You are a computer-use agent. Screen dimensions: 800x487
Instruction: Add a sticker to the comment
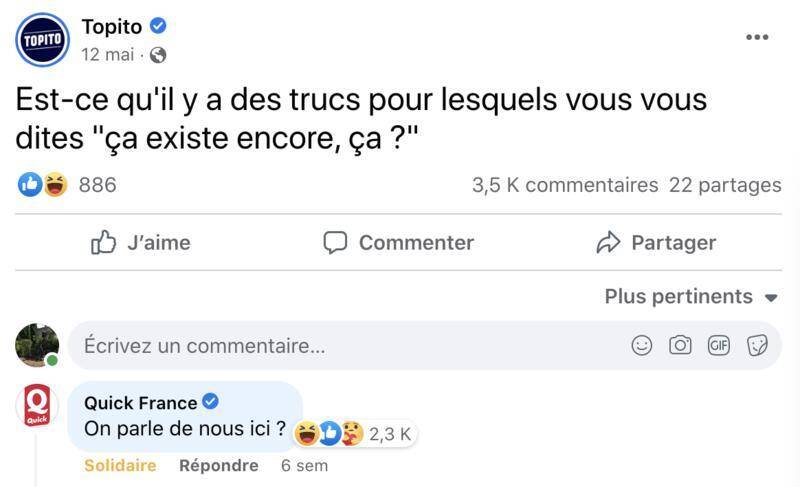click(757, 345)
